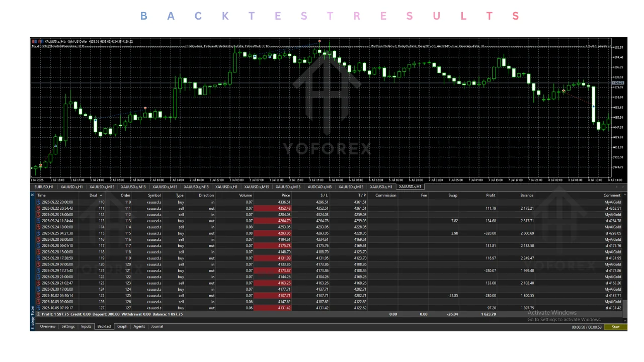Click the sort arrow on the Deal column
Viewport: 644px width, 362px height.
click(101, 195)
